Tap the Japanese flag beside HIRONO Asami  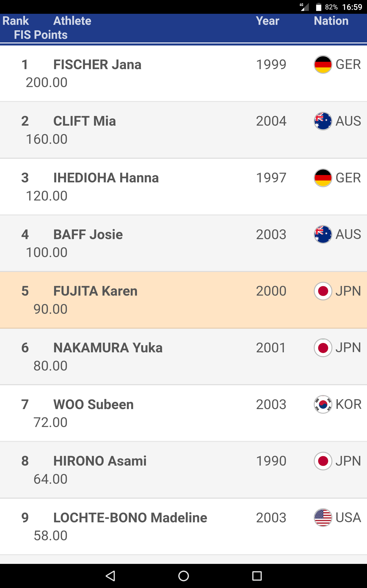pyautogui.click(x=323, y=461)
